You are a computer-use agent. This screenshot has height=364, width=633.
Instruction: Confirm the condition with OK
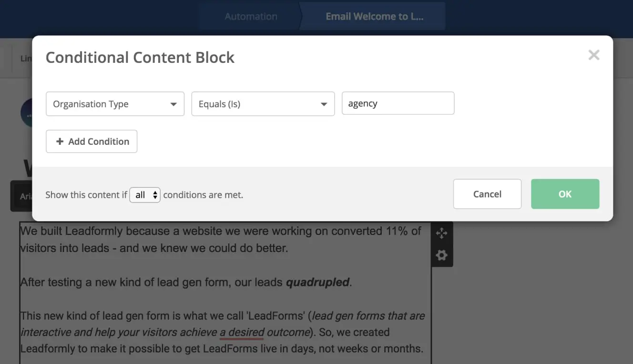[x=565, y=194]
